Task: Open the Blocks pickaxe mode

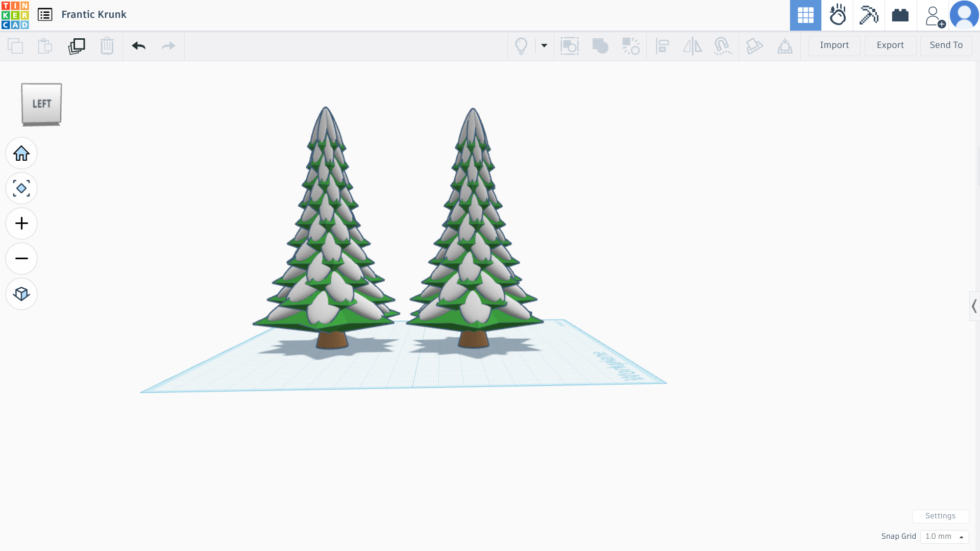Action: click(x=869, y=15)
